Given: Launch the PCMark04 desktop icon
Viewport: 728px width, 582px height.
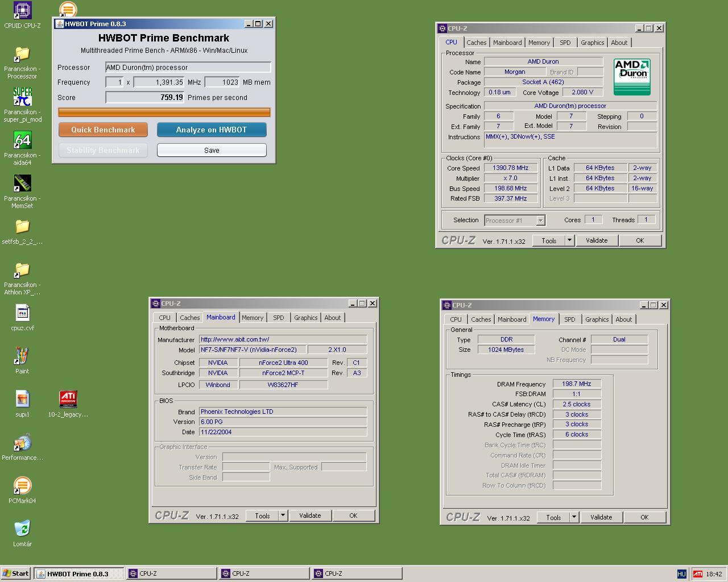Looking at the screenshot, I should [x=22, y=485].
